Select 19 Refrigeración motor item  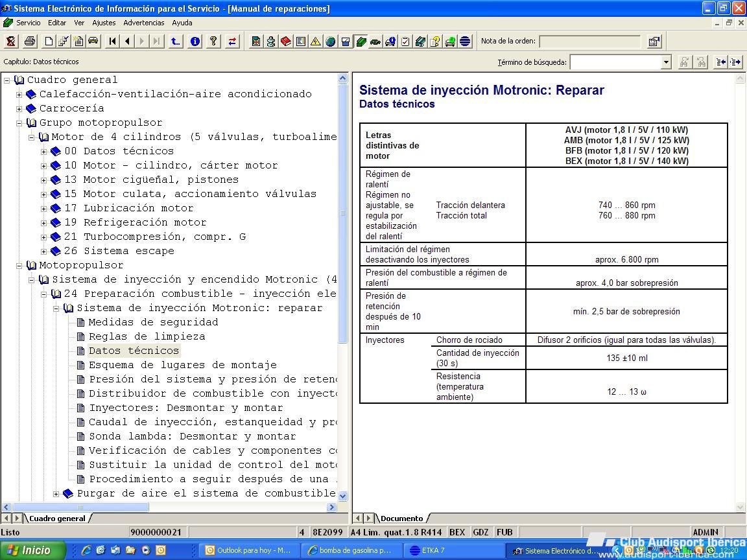coord(136,222)
